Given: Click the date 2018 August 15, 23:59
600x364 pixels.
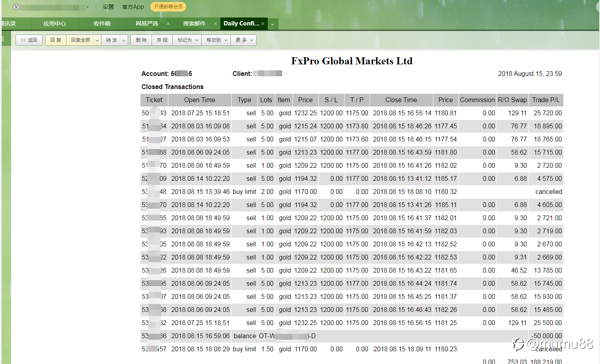Looking at the screenshot, I should (x=530, y=74).
